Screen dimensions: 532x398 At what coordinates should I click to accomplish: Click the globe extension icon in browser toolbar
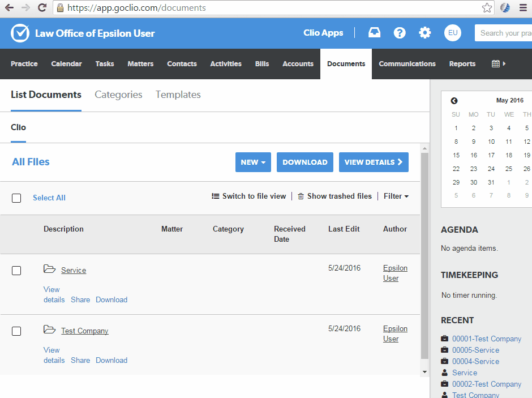pyautogui.click(x=505, y=7)
